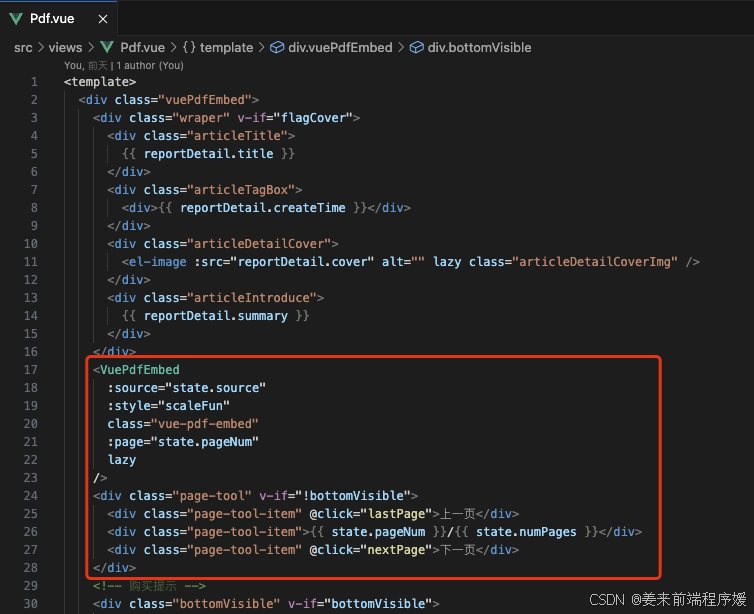Click cube icon before div.bottomVisible

tap(416, 47)
